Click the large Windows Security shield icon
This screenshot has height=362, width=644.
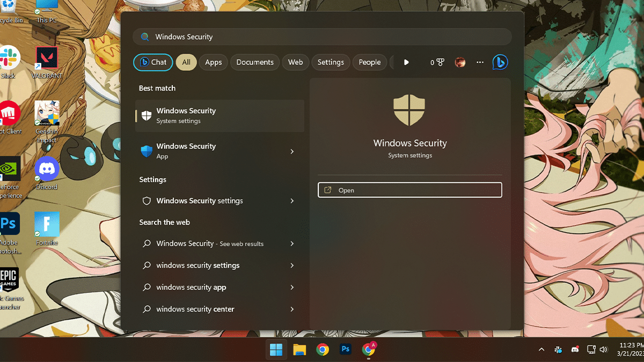409,110
